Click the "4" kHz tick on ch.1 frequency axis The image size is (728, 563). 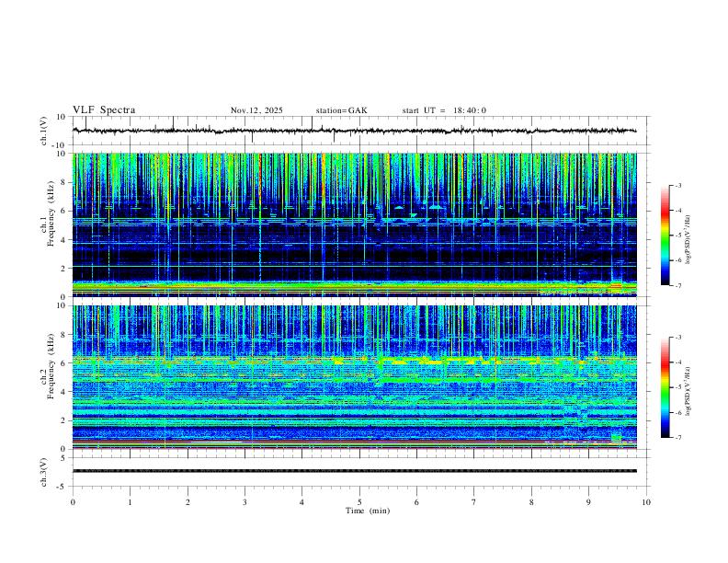pos(64,240)
